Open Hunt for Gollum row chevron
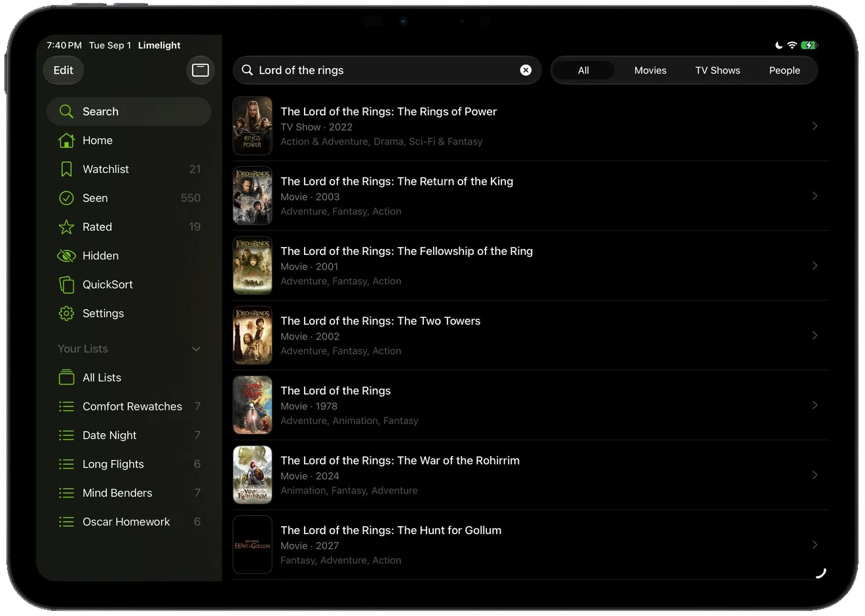Image resolution: width=865 pixels, height=616 pixels. click(815, 545)
